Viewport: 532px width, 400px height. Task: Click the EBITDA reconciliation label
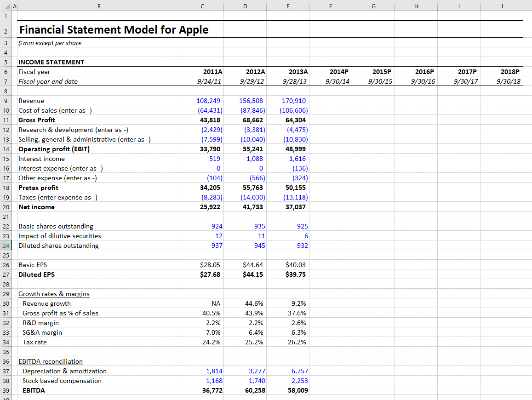[51, 361]
